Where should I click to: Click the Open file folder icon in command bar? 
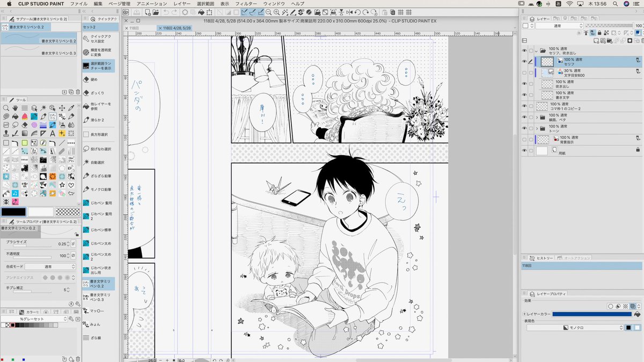(x=156, y=12)
